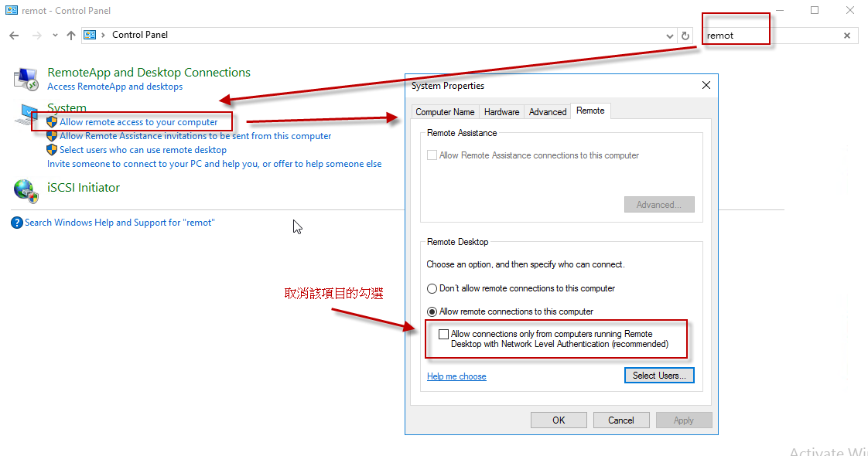Open the address bar history dropdown
The height and width of the screenshot is (456, 868).
(x=670, y=36)
